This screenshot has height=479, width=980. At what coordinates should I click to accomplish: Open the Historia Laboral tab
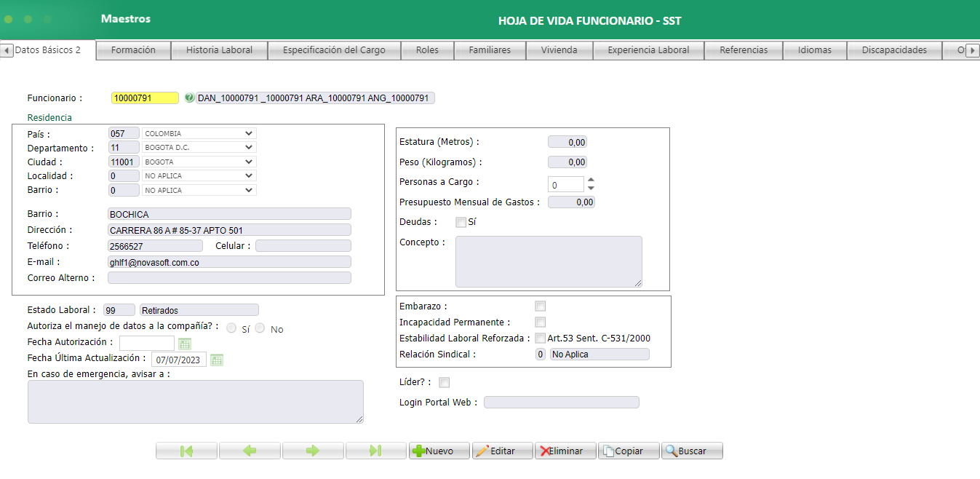[x=219, y=50]
